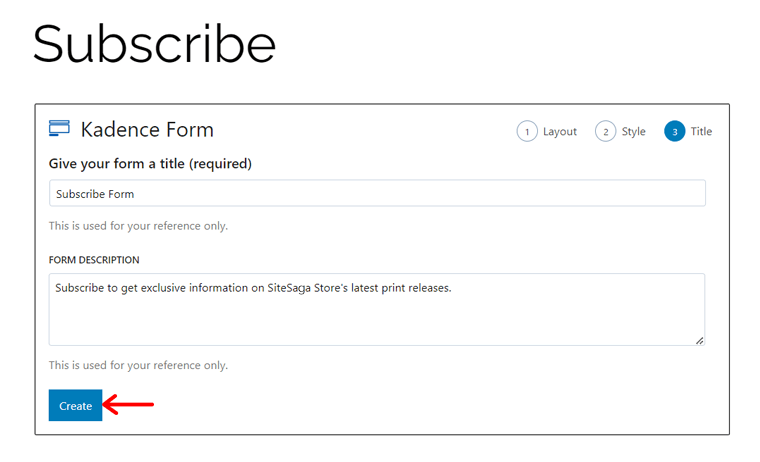Screen dimensions: 760x462
Task: Click the reference hint under the description box
Action: (138, 365)
